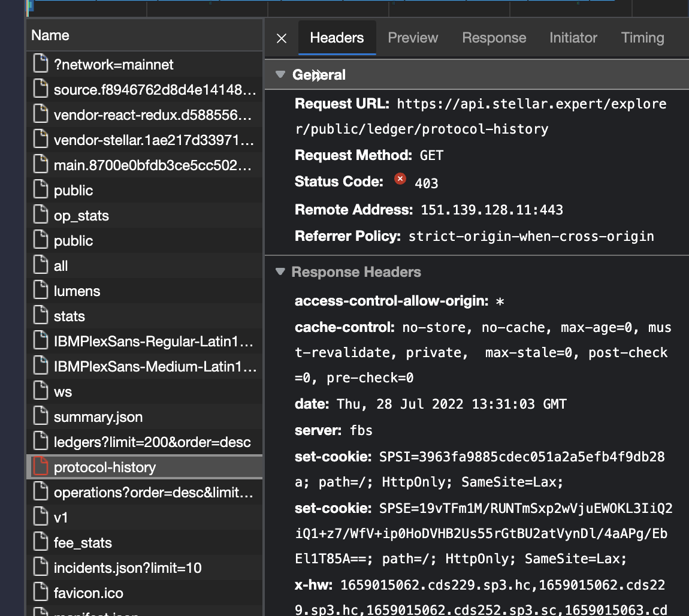Screen dimensions: 689x616
Task: Click file icon beside ledgers?limit=200&order=desc
Action: [40, 441]
